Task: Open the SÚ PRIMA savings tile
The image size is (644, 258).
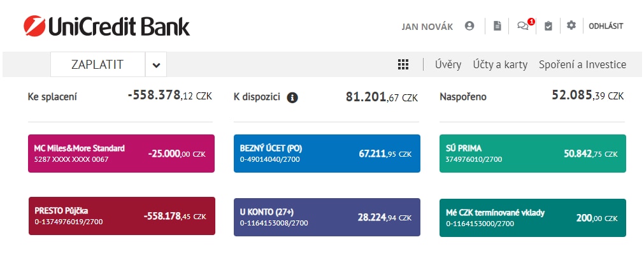Action: tap(533, 154)
